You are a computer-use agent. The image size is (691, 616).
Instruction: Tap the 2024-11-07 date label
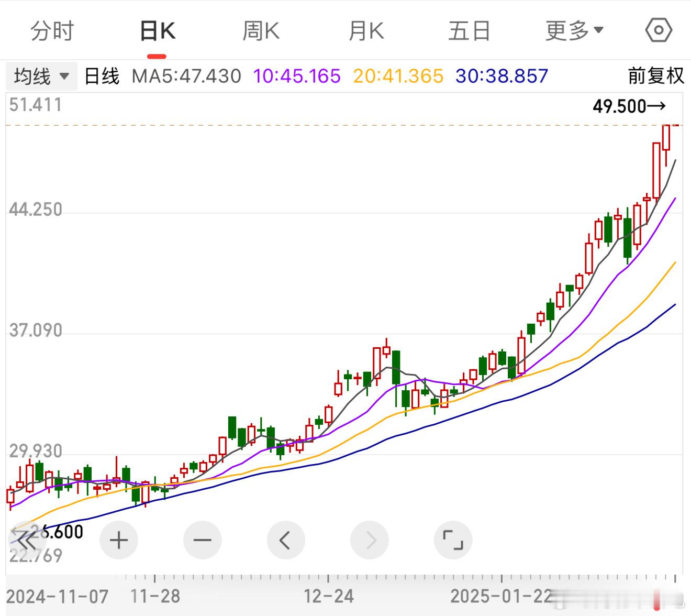click(x=58, y=596)
